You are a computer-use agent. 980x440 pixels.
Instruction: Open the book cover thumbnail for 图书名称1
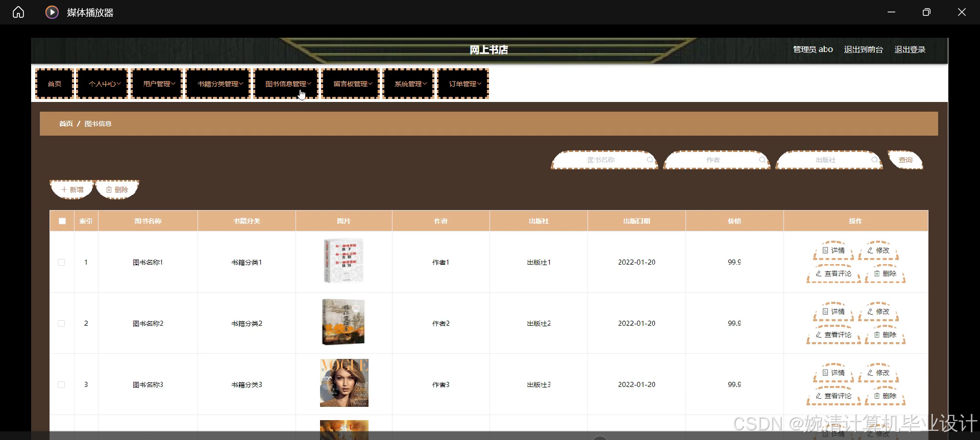pos(344,261)
